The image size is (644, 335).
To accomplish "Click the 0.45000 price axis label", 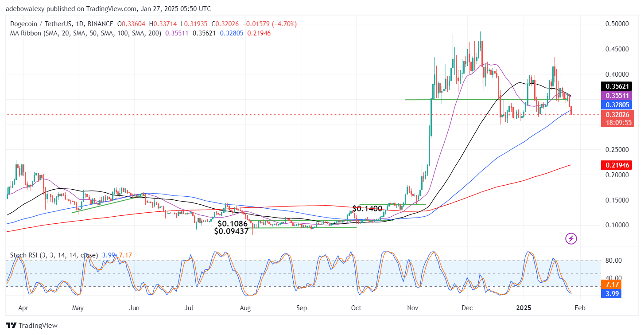I will [617, 49].
